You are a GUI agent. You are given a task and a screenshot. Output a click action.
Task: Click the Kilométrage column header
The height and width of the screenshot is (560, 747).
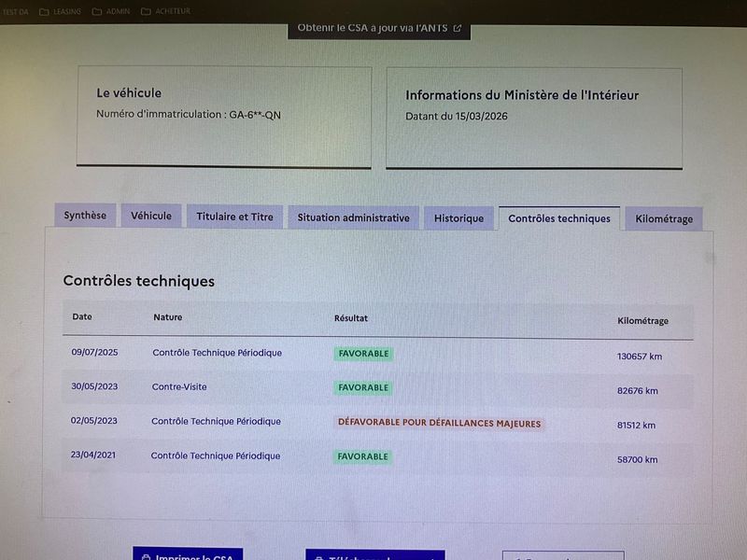(642, 321)
